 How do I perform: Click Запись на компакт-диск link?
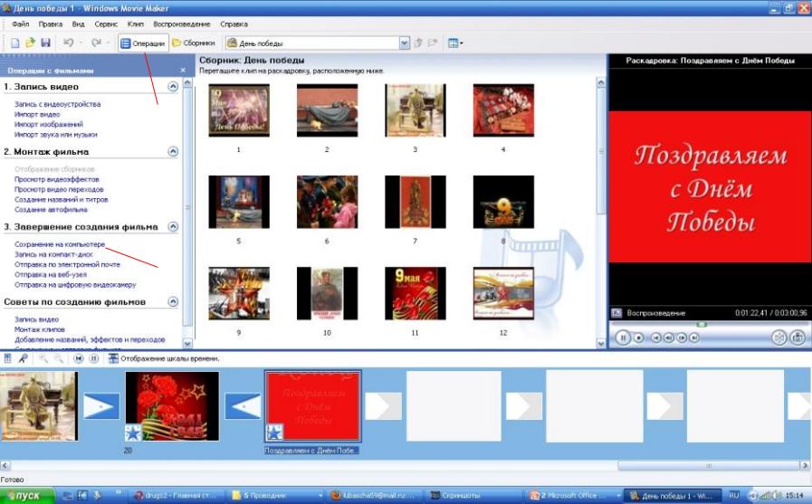coord(53,254)
